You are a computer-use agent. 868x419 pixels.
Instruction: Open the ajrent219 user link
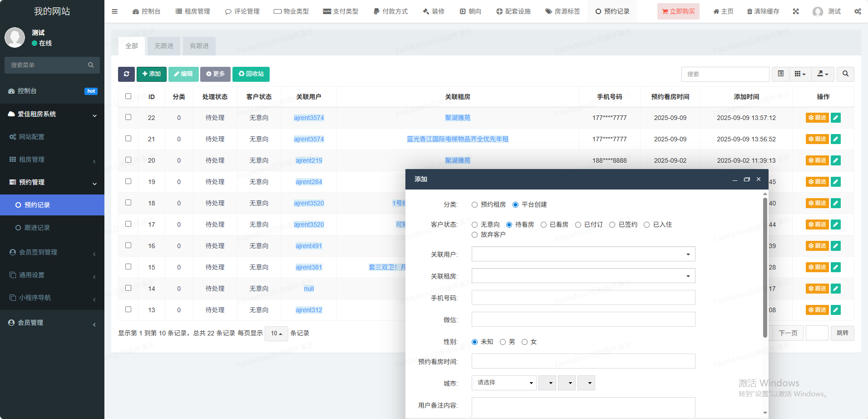pyautogui.click(x=309, y=160)
